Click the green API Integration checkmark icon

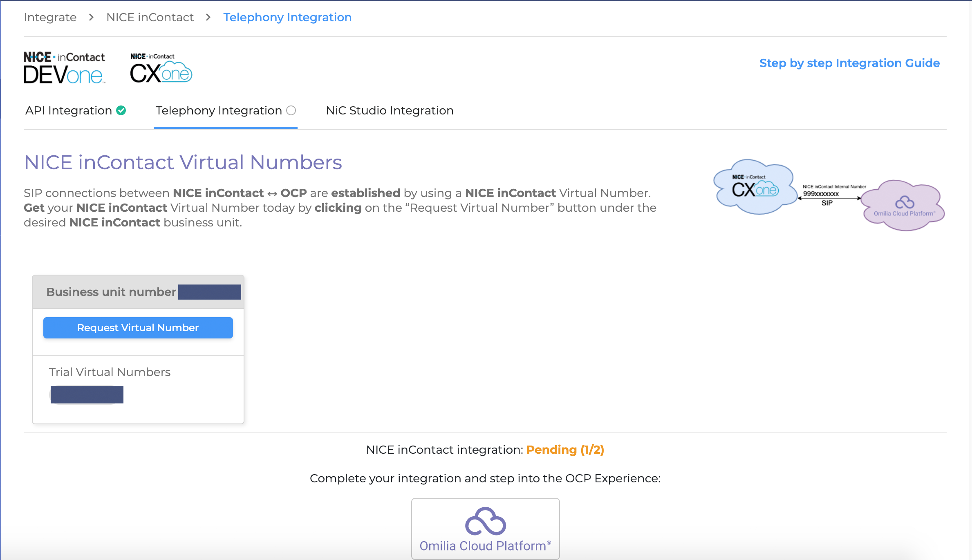121,110
